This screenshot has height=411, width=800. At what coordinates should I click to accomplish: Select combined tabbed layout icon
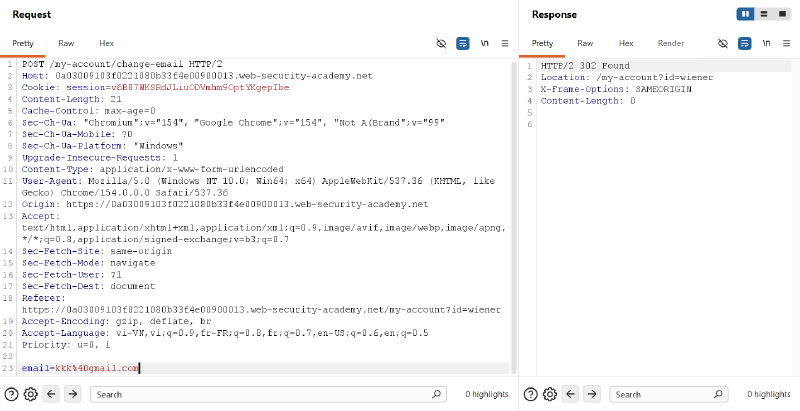[782, 14]
